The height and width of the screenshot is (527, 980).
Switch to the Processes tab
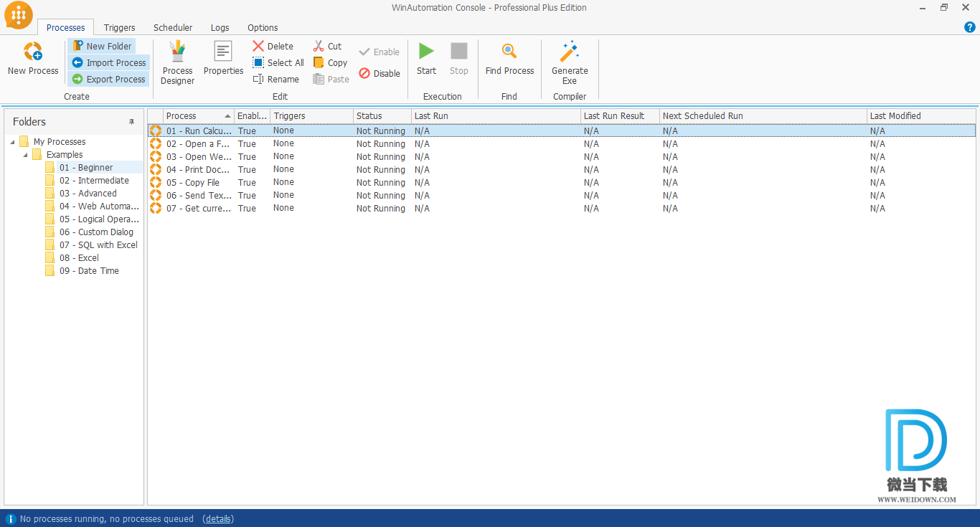pyautogui.click(x=66, y=27)
